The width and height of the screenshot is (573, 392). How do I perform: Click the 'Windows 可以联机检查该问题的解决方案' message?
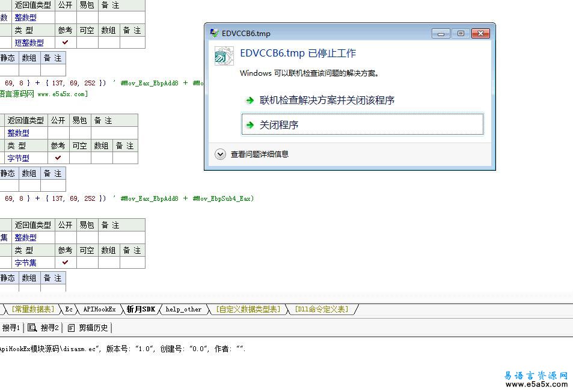[309, 73]
